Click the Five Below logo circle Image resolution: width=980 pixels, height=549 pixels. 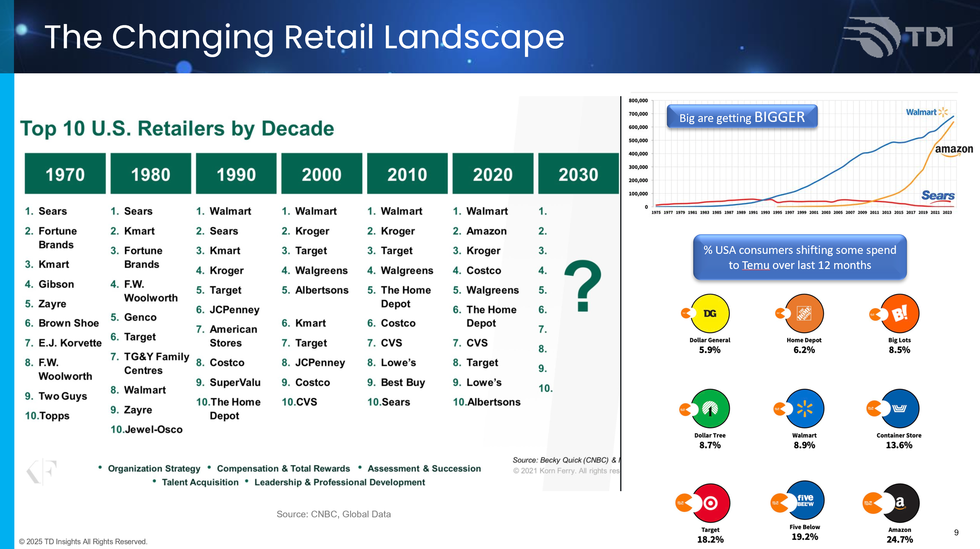coord(805,500)
